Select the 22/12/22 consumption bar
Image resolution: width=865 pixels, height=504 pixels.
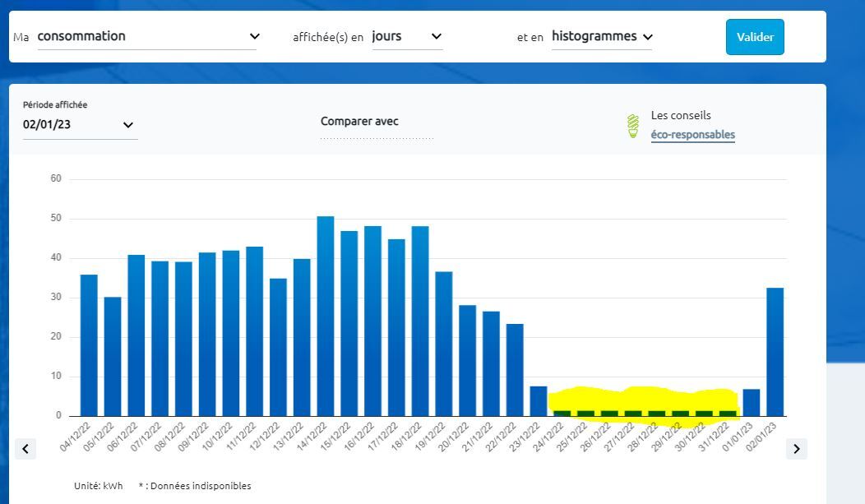tap(515, 370)
